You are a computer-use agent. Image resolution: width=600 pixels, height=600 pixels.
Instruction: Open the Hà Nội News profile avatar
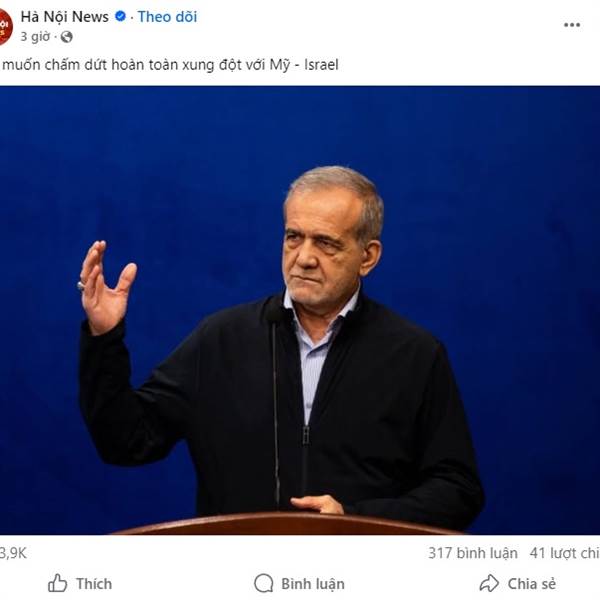[5, 27]
